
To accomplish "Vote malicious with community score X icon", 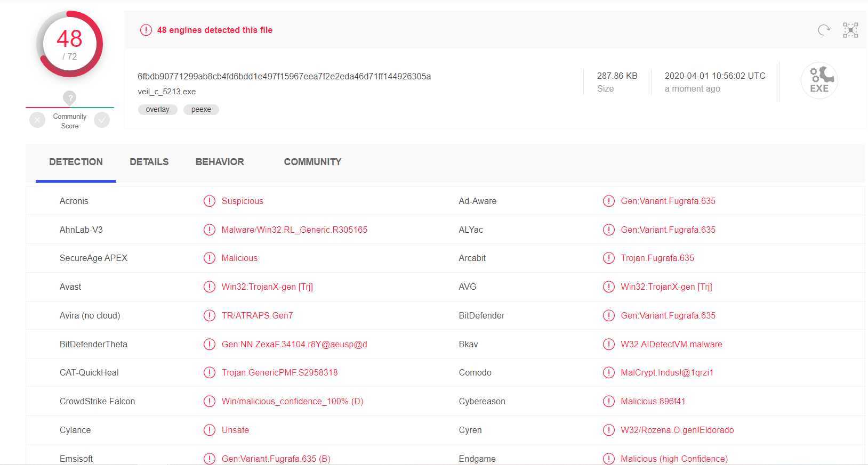I will [x=37, y=120].
